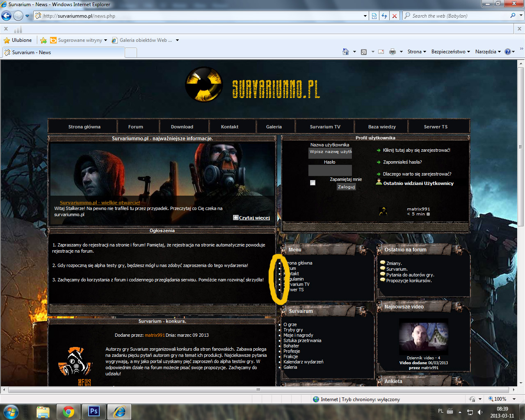
Task: Open the Sztuka przetrwania link
Action: pos(302,340)
